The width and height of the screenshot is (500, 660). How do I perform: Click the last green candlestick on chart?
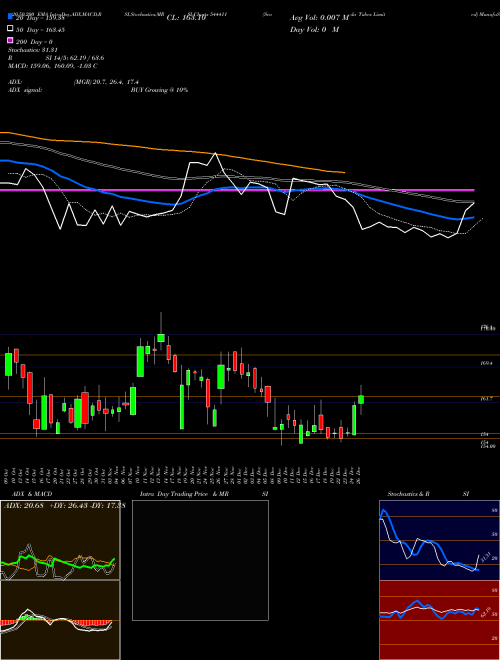361,399
